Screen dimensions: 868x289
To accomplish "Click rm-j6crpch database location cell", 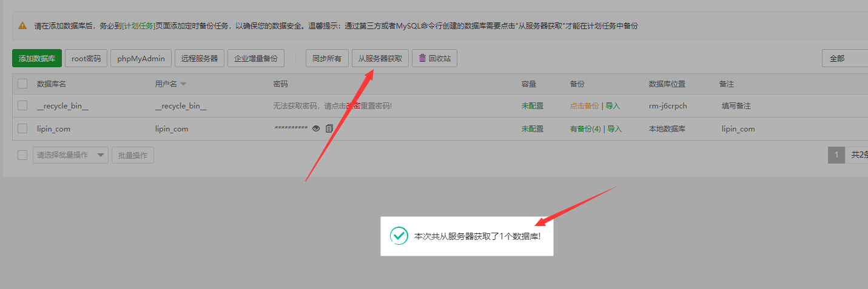I will click(668, 106).
